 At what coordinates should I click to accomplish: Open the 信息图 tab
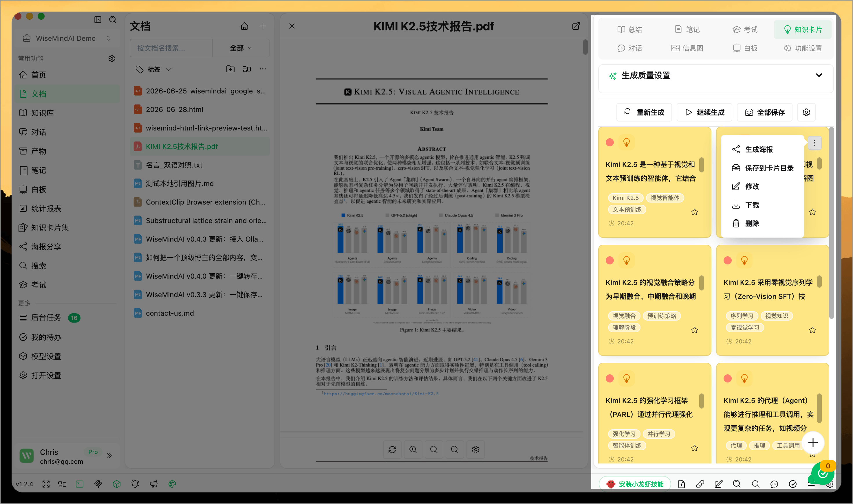687,48
